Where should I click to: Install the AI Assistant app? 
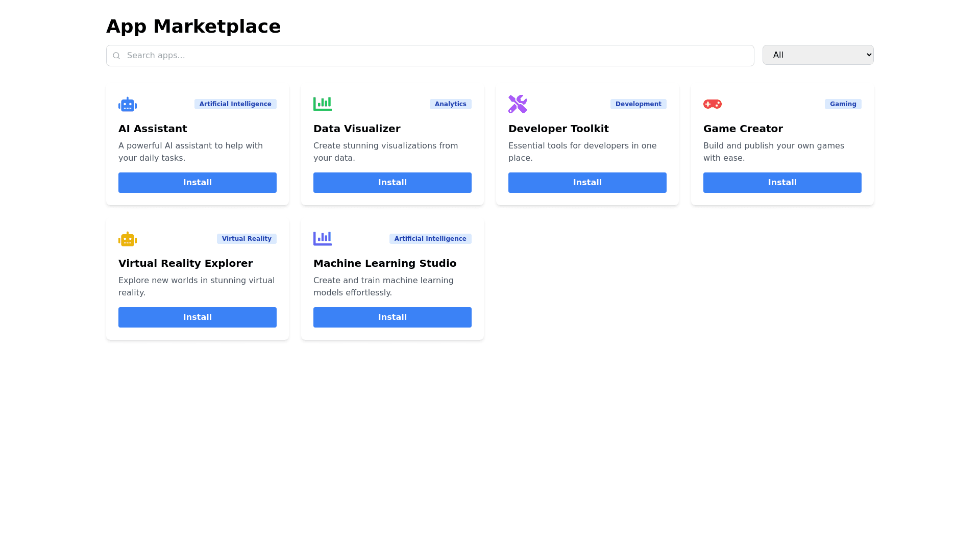[x=197, y=183]
